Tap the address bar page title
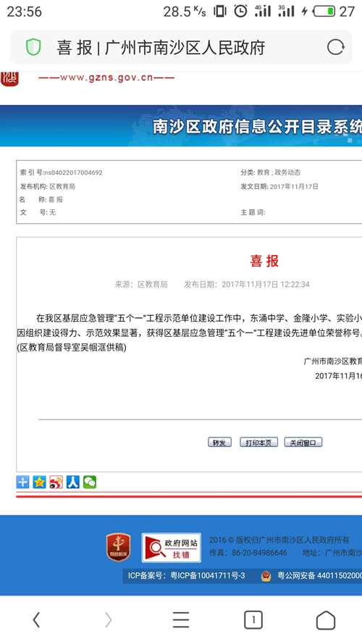 [161, 48]
